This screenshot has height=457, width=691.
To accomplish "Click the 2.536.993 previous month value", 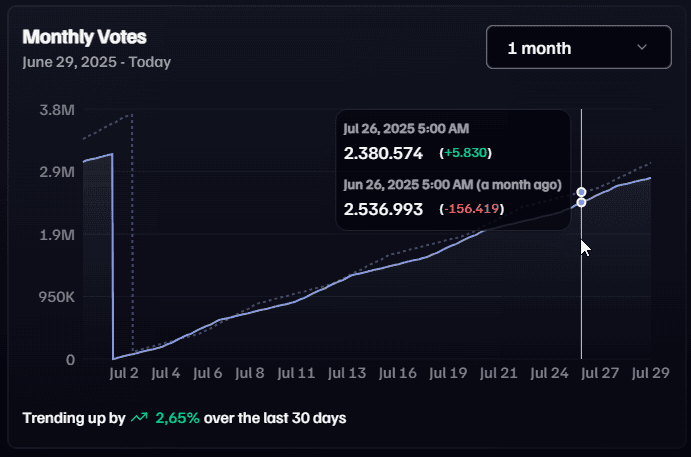I will click(x=383, y=209).
